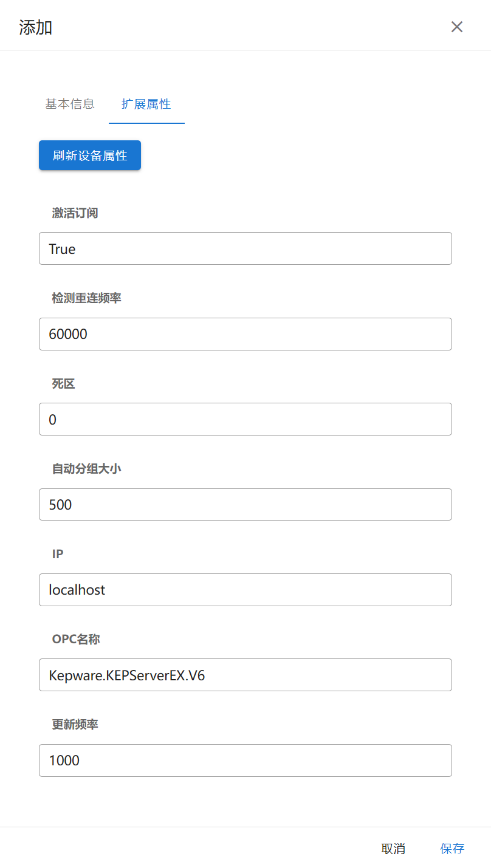This screenshot has height=868, width=491.
Task: Save the form with 保存
Action: tap(452, 849)
